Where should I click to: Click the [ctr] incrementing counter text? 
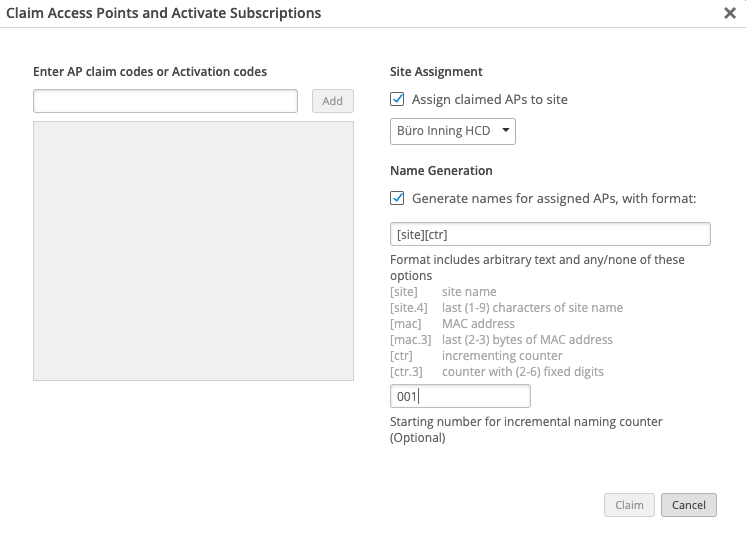403,356
